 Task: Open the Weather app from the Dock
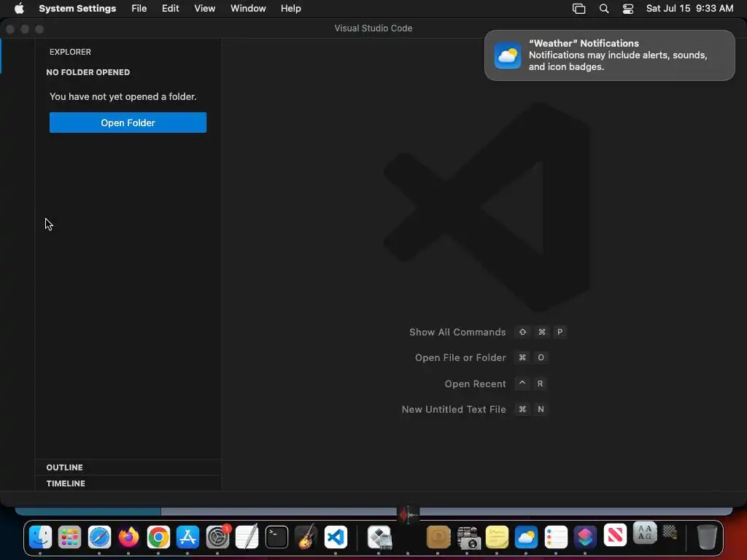(527, 537)
